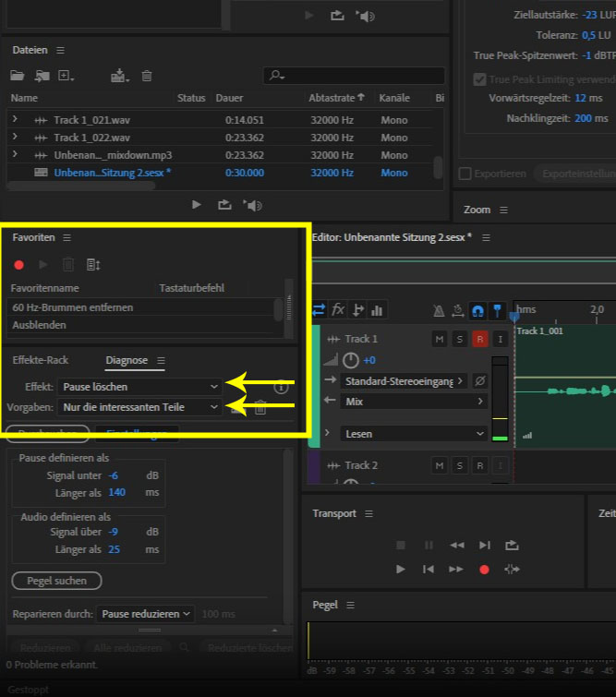Toggle solo S on Track 1

[460, 339]
